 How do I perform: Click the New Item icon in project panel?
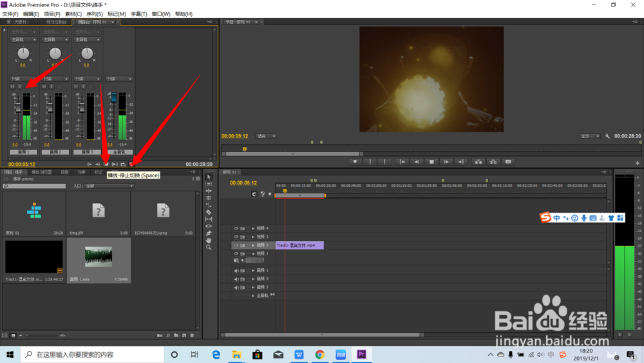click(x=184, y=335)
